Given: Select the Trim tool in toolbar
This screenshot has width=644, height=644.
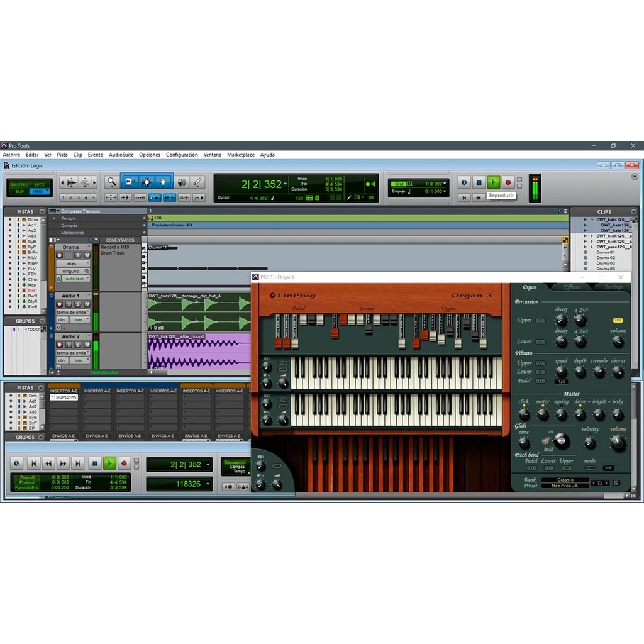Looking at the screenshot, I should pos(130,182).
